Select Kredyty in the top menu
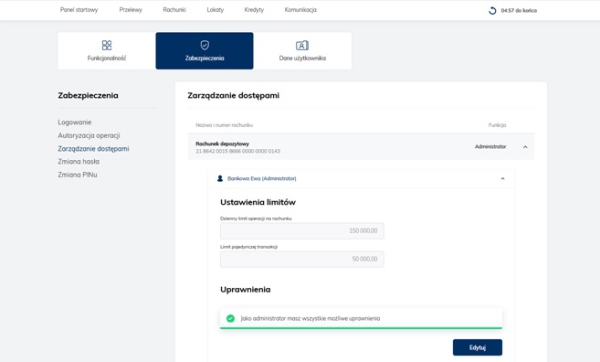Image resolution: width=600 pixels, height=362 pixels. coord(254,10)
